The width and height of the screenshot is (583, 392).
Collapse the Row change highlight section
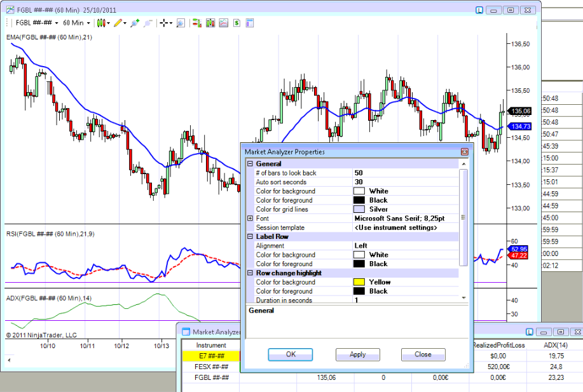250,273
